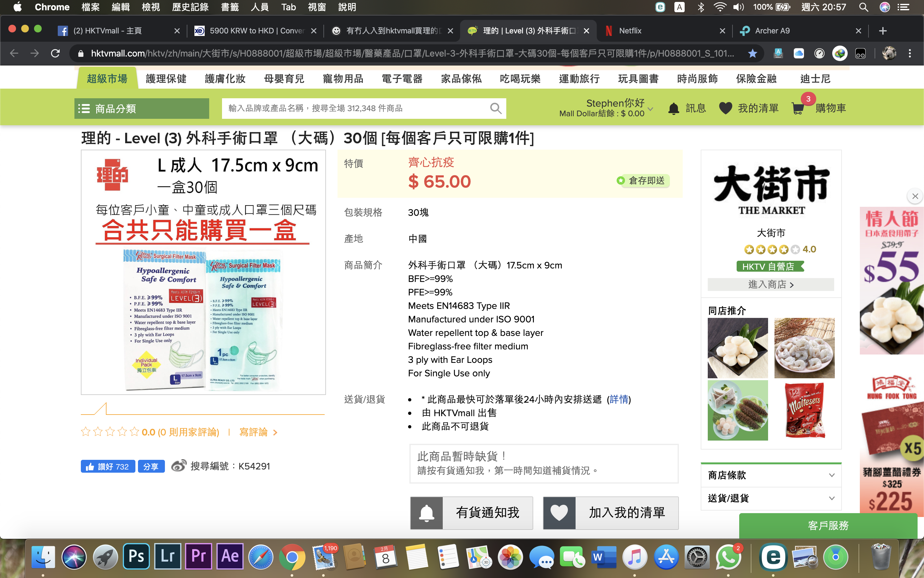The image size is (924, 578).
Task: Click the Wi-Fi status icon in menu bar
Action: pos(720,7)
